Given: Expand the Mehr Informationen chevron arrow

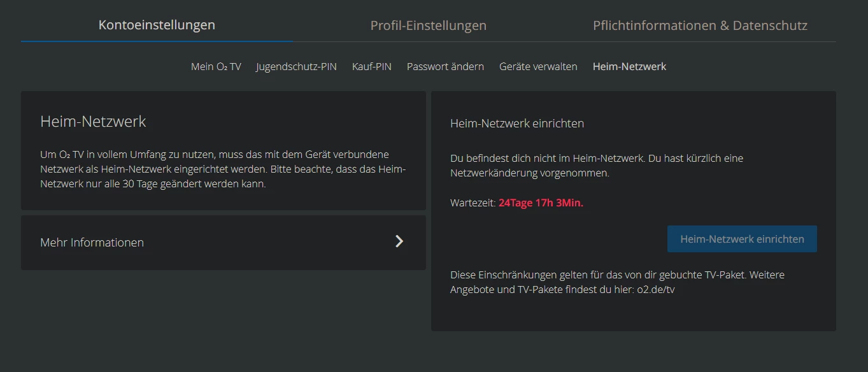Looking at the screenshot, I should pos(399,241).
